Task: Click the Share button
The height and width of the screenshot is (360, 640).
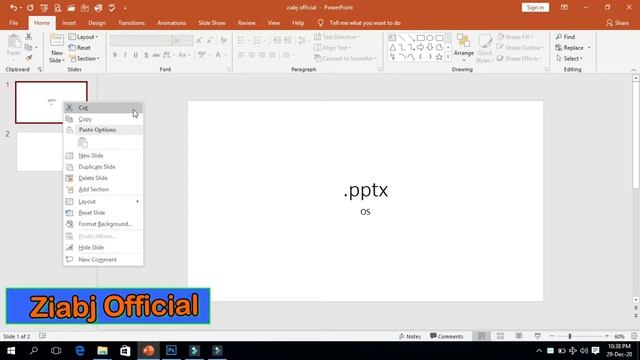Action: coord(618,23)
